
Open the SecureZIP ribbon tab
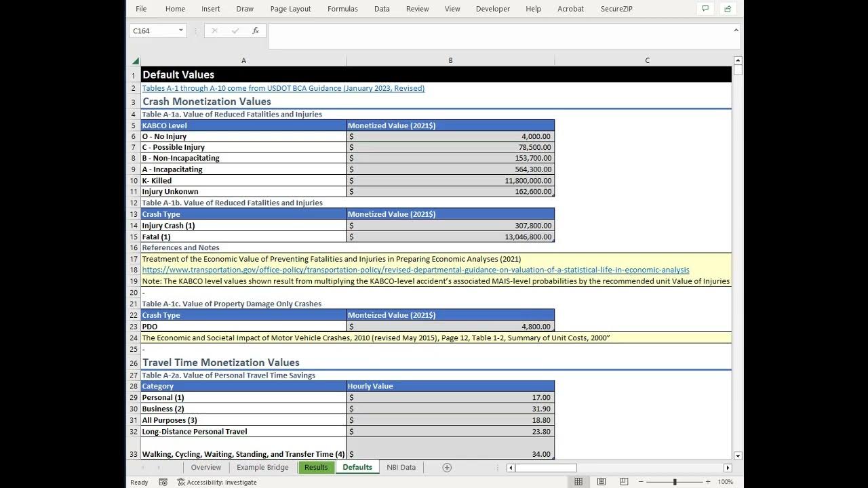tap(616, 9)
